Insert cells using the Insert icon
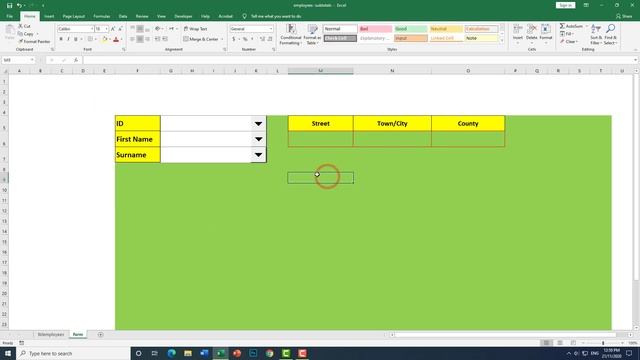This screenshot has width=640, height=360. (518, 33)
